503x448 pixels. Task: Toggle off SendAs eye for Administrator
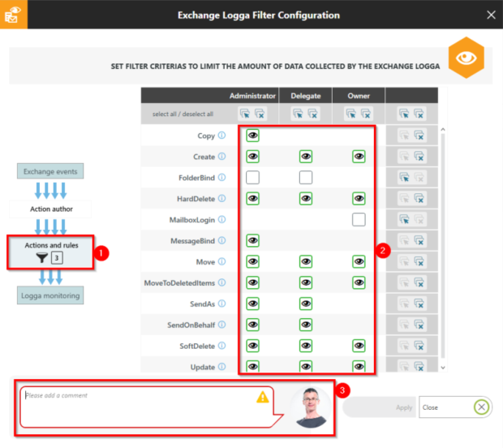click(x=252, y=304)
